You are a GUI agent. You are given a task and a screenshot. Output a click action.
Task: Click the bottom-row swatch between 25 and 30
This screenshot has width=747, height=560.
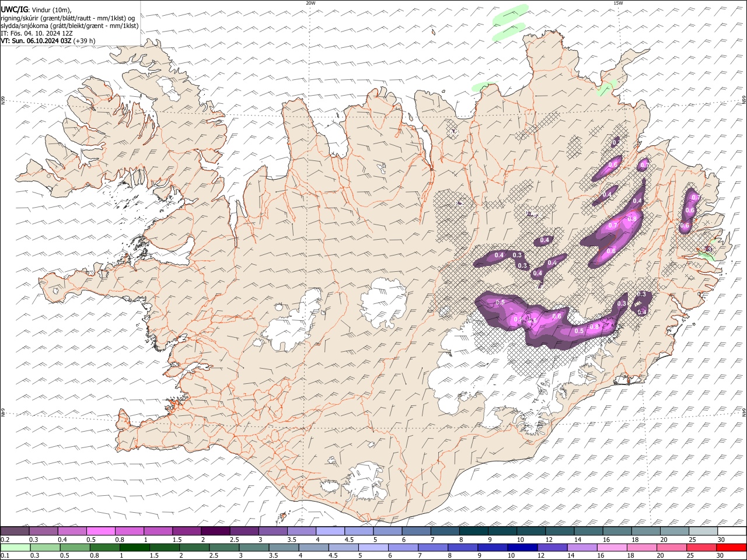click(700, 548)
